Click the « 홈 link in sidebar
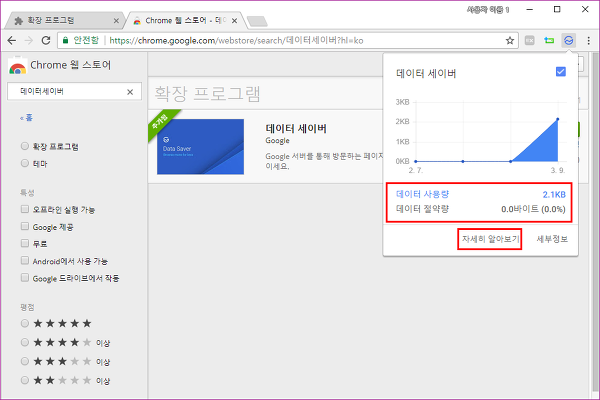 point(26,118)
